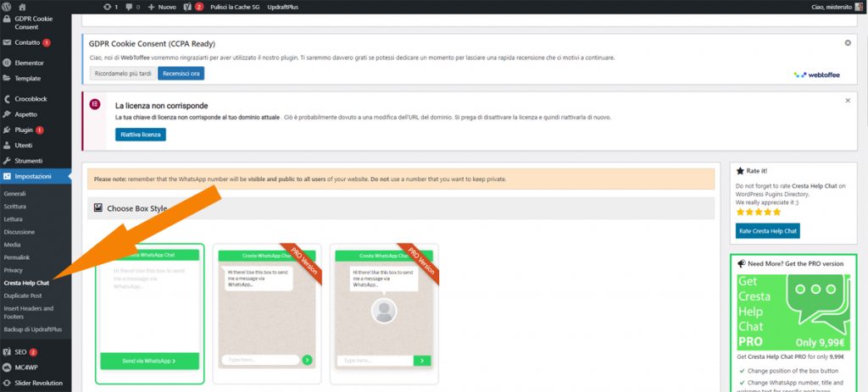
Task: Click the Contatto notification badge
Action: (x=47, y=42)
